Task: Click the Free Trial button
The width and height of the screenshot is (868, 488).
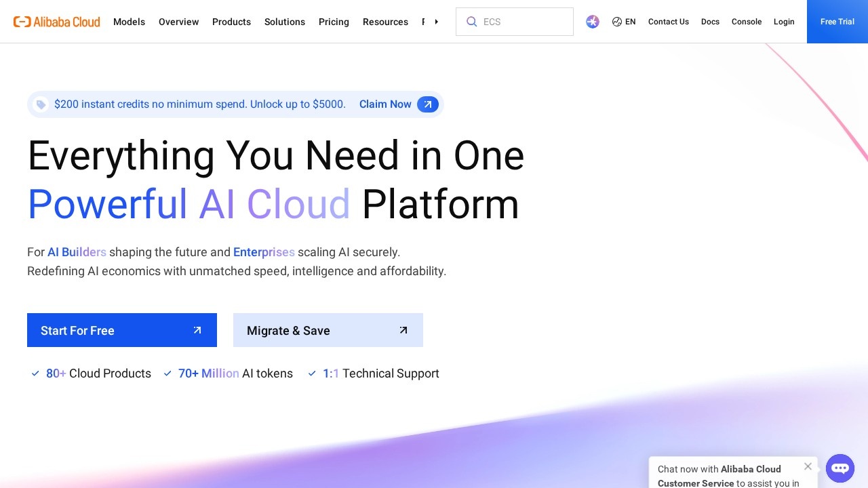Action: pyautogui.click(x=837, y=22)
